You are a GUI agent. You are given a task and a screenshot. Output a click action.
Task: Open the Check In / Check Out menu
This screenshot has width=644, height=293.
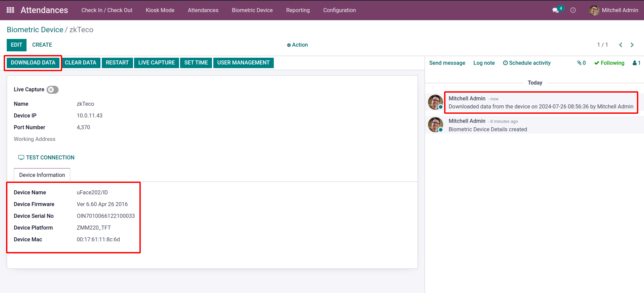point(107,10)
